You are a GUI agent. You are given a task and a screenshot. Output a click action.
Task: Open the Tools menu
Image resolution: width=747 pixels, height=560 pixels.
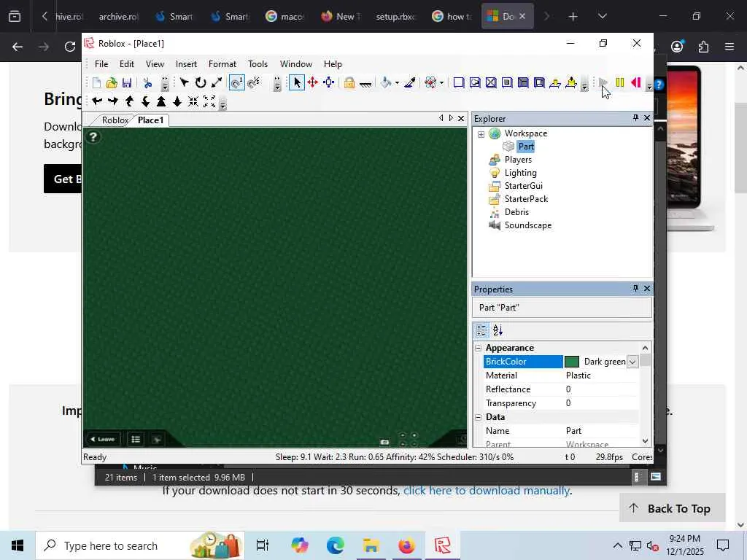click(x=258, y=64)
